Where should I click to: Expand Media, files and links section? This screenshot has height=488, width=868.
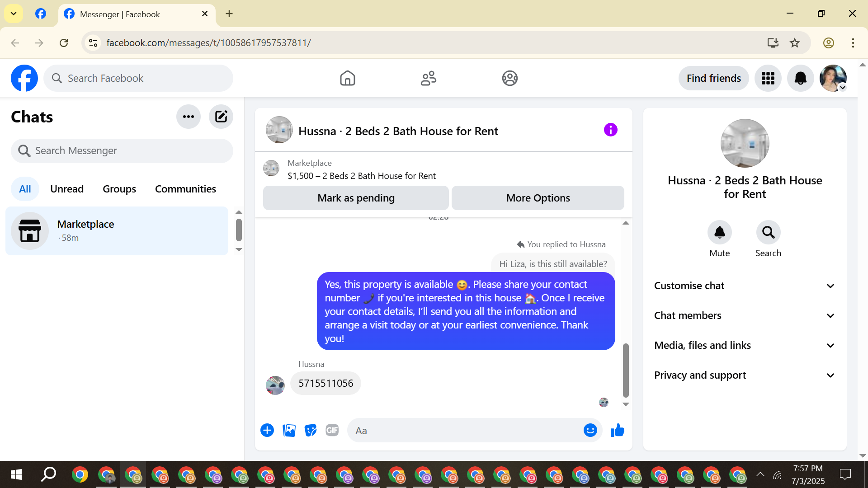tap(745, 345)
